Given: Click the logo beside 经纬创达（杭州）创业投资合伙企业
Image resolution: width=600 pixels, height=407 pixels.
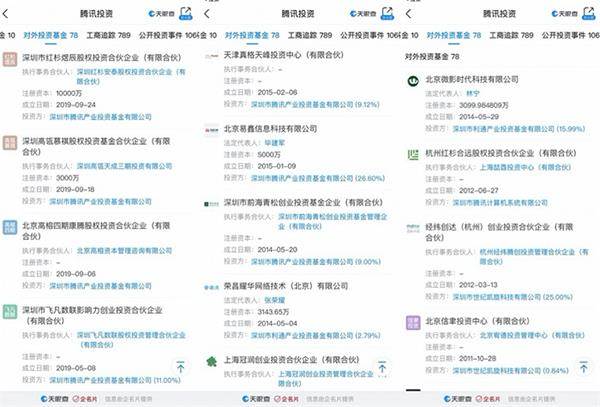Looking at the screenshot, I should pyautogui.click(x=413, y=228).
